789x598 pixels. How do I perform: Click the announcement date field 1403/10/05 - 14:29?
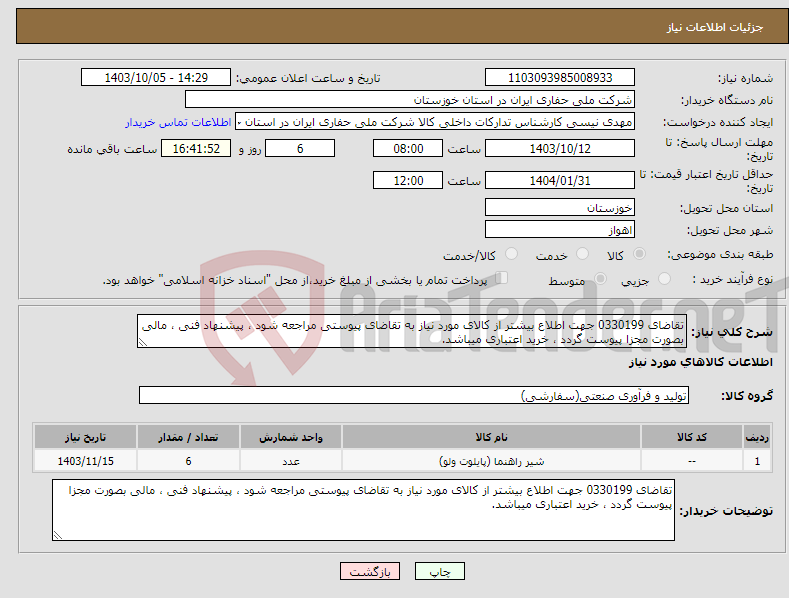(156, 78)
